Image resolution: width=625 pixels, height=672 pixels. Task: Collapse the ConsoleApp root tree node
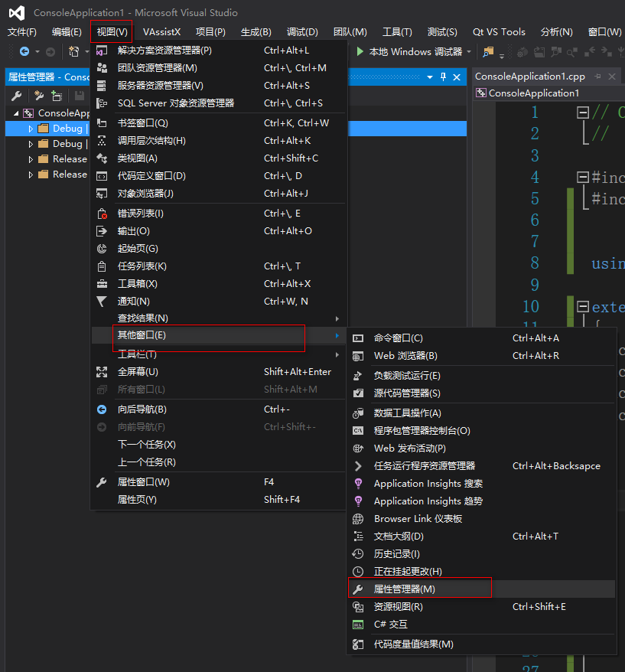pos(16,113)
